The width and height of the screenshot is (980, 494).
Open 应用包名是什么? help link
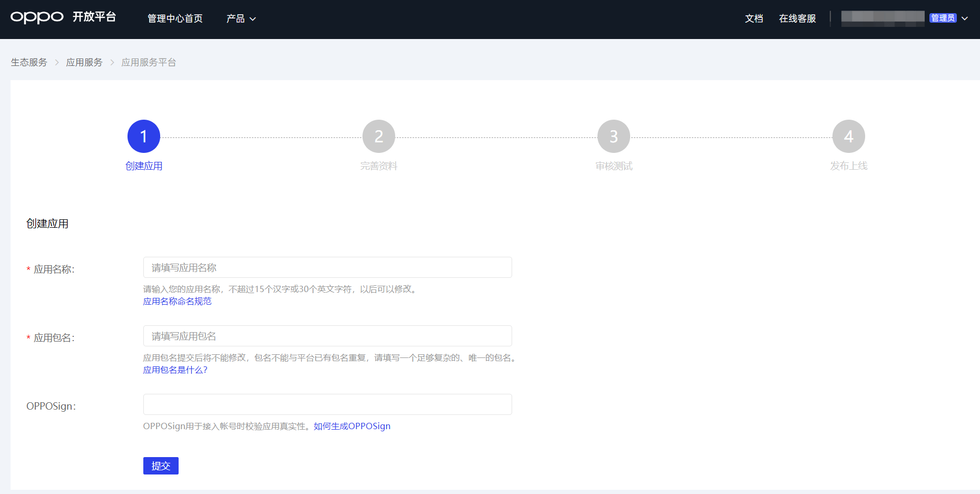click(175, 370)
